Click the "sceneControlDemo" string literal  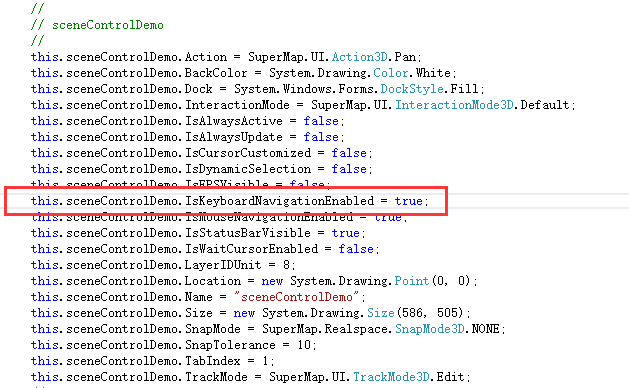(x=296, y=297)
